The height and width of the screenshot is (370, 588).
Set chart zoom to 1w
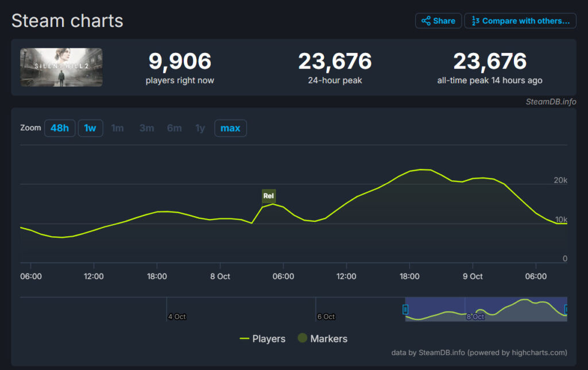(90, 128)
